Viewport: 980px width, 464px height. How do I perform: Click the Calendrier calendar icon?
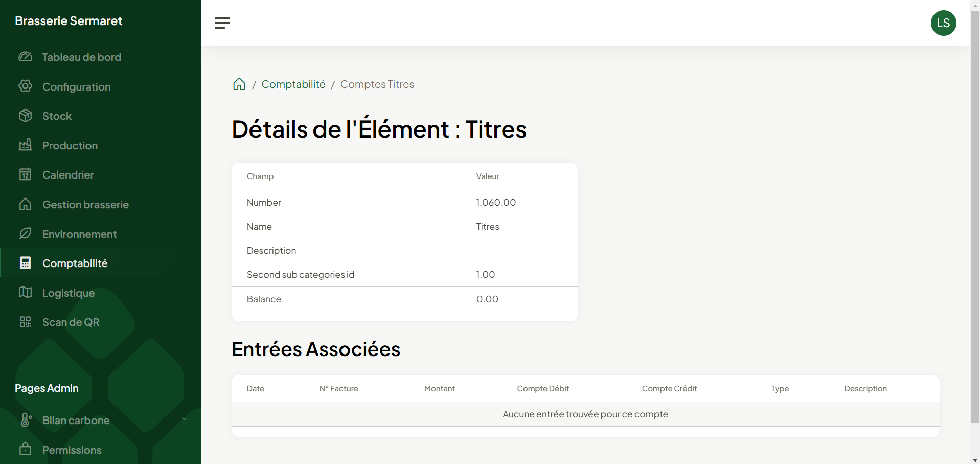click(x=26, y=174)
